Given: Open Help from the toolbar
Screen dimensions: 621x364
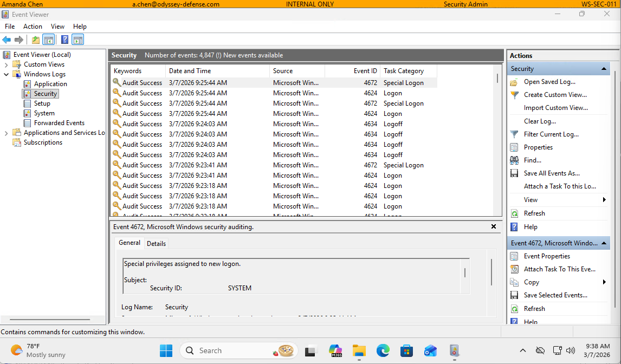Looking at the screenshot, I should [64, 39].
